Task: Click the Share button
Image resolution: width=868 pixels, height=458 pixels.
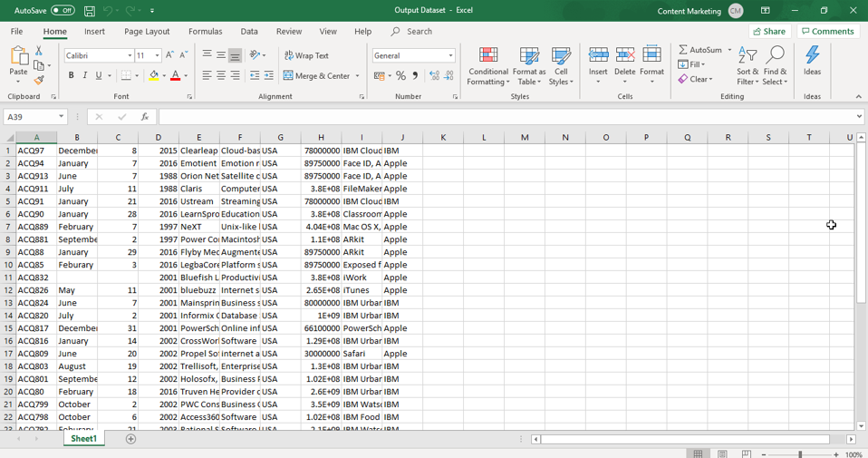Action: coord(769,32)
